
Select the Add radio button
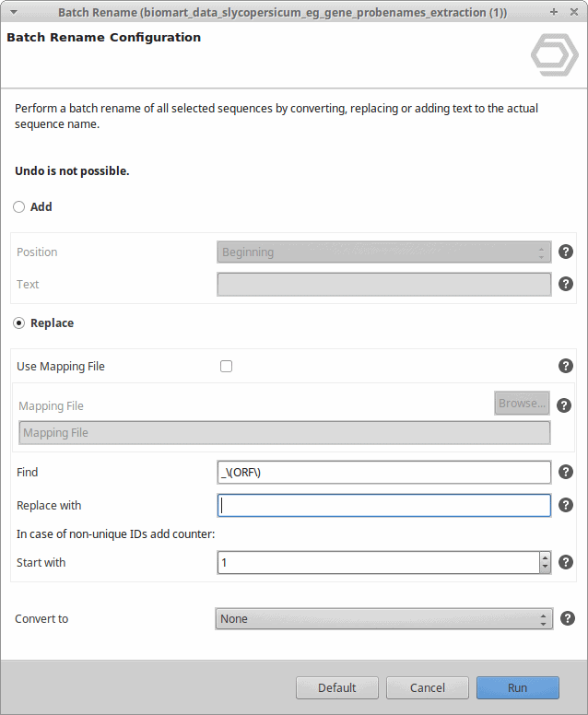pos(18,207)
